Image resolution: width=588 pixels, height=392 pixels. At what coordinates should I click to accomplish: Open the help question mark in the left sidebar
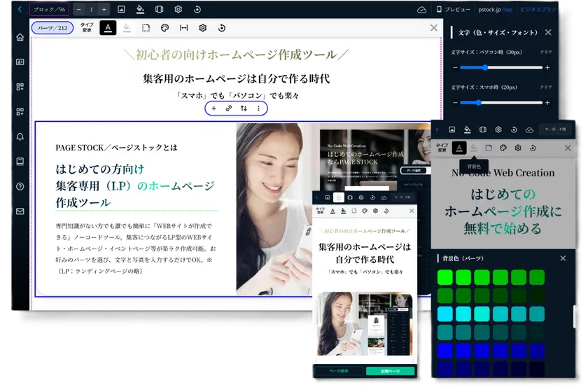[x=20, y=186]
